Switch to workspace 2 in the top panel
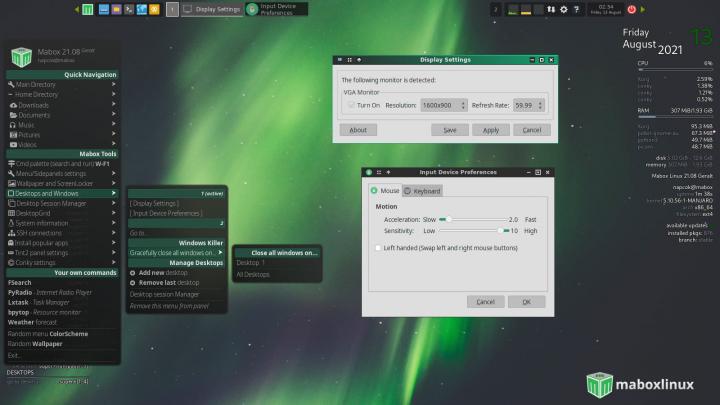Screen dimensions: 720x405 [x=495, y=9]
